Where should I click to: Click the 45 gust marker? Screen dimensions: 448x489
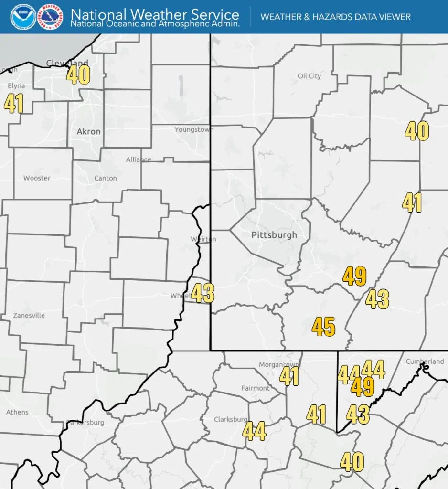coord(323,327)
